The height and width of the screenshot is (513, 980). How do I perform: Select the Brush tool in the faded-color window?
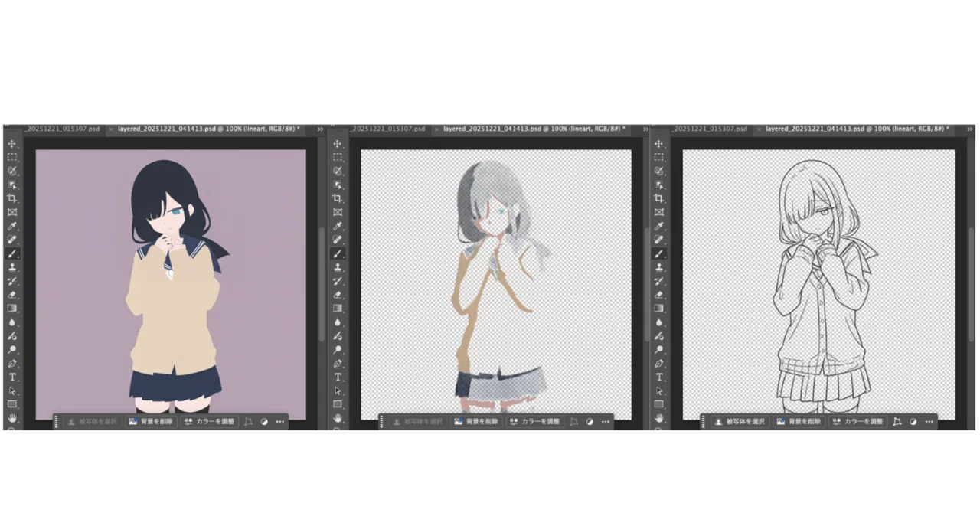(x=337, y=254)
